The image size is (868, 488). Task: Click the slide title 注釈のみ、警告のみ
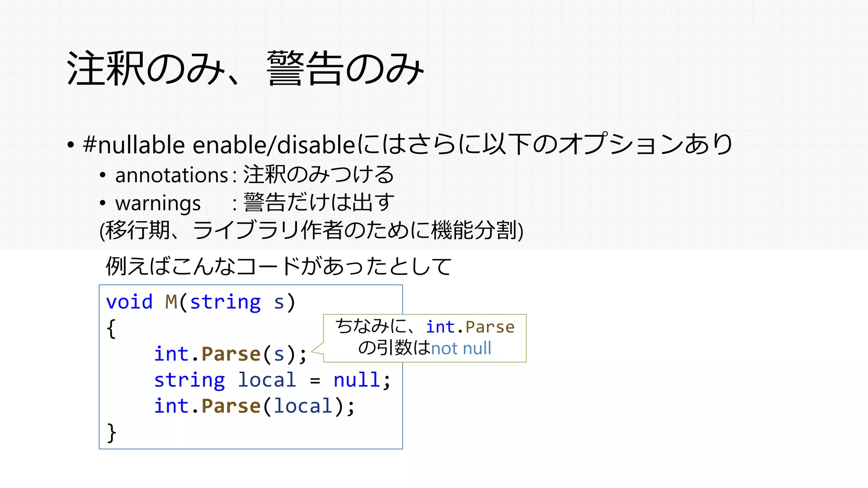click(x=245, y=69)
